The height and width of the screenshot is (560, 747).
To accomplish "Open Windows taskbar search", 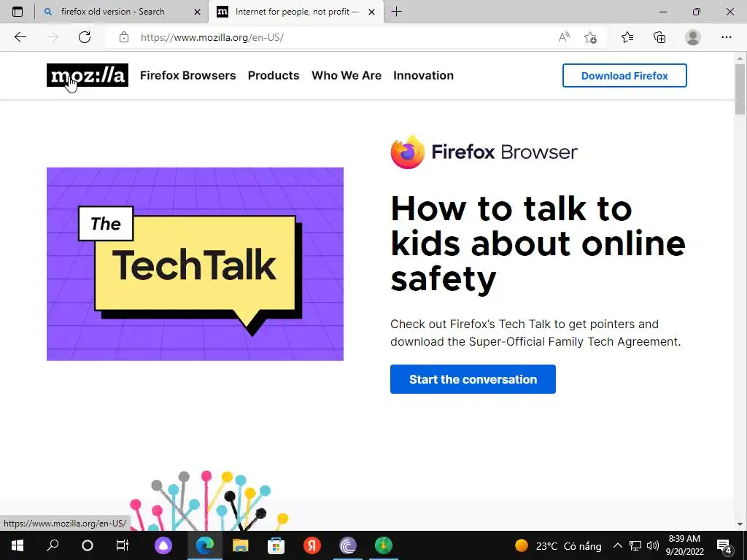I will (x=53, y=545).
